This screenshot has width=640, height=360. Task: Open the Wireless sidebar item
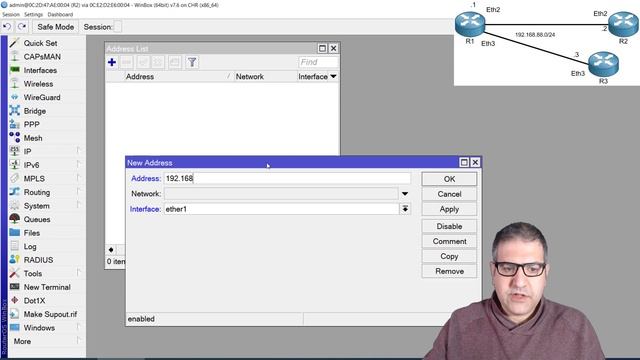pos(38,84)
